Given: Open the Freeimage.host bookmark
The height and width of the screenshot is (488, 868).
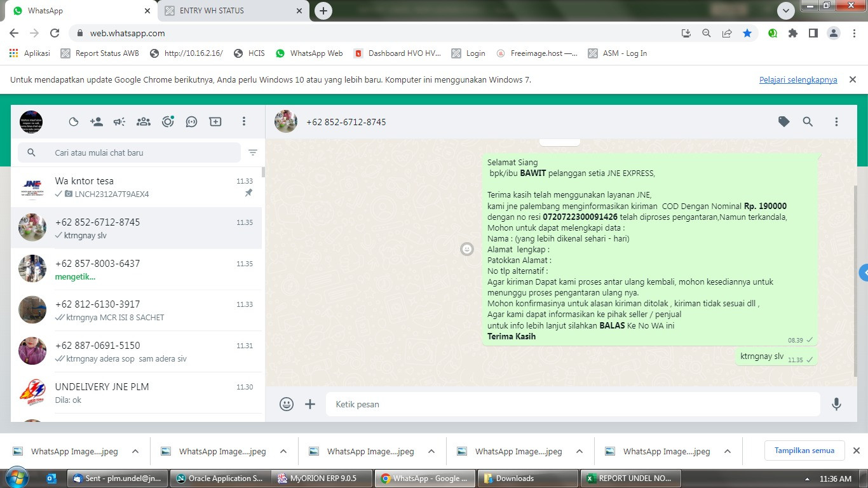Looking at the screenshot, I should click(537, 53).
